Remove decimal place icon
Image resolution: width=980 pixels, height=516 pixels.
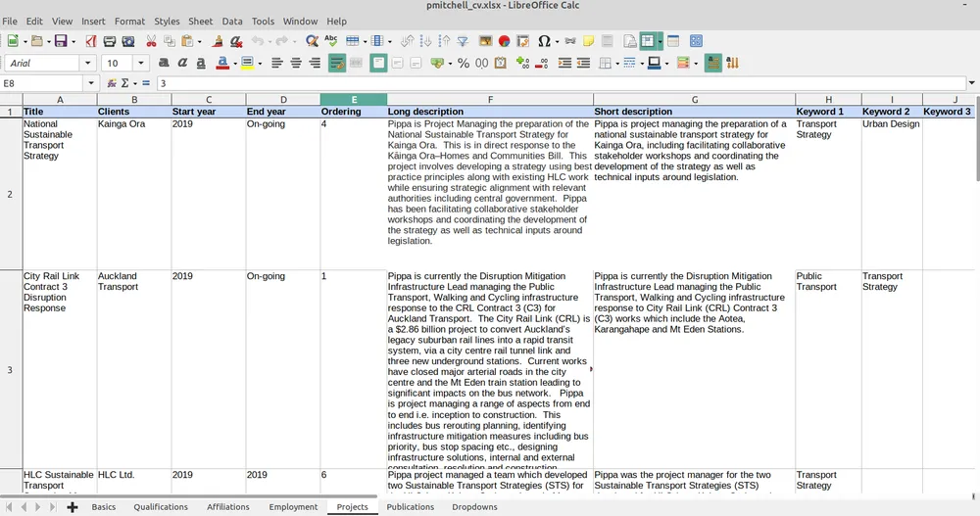click(541, 63)
